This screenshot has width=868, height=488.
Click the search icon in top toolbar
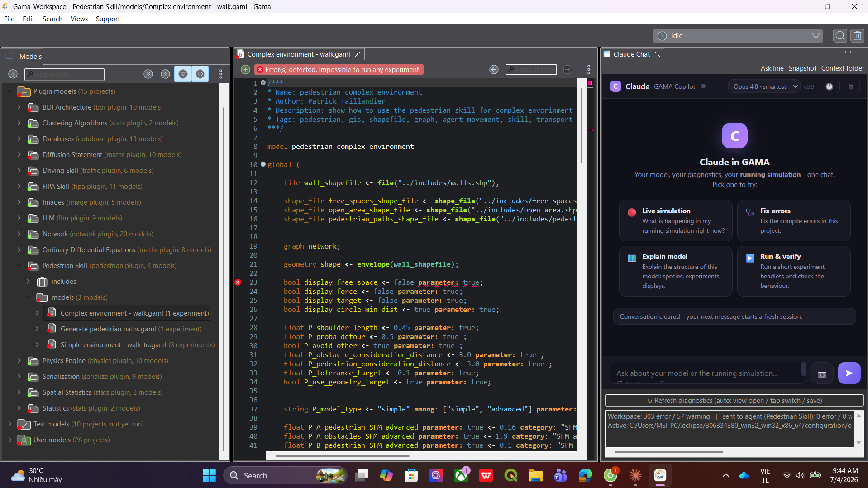point(840,36)
